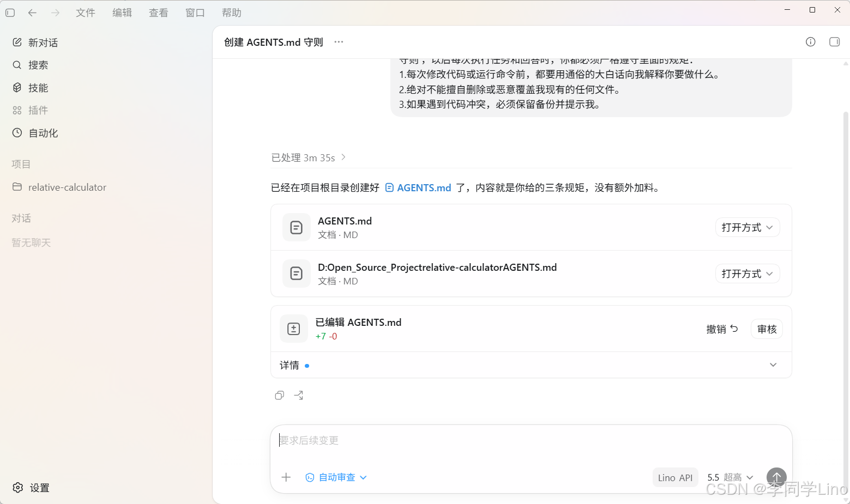
Task: Expand the 详情 section chevron
Action: tap(773, 365)
